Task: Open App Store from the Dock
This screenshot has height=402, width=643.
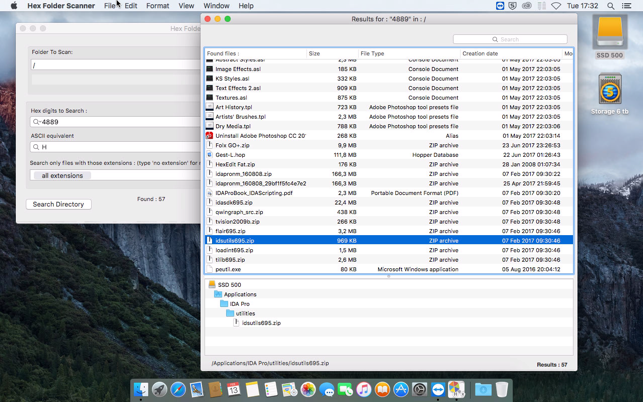Action: click(401, 389)
